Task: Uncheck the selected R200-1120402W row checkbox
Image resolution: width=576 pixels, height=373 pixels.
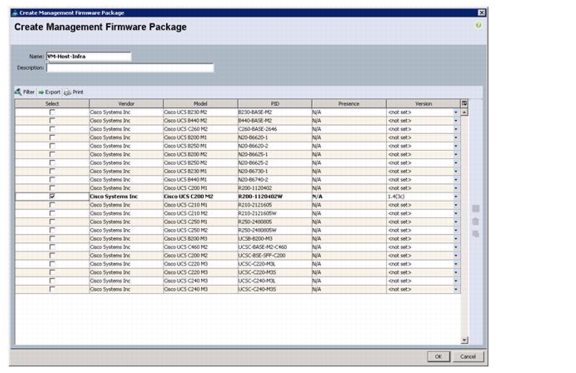Action: (52, 196)
